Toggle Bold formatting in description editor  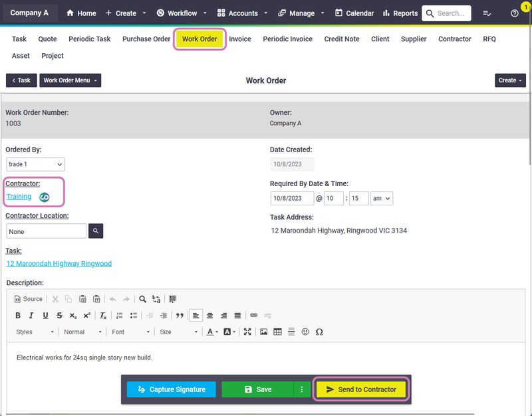coord(18,315)
